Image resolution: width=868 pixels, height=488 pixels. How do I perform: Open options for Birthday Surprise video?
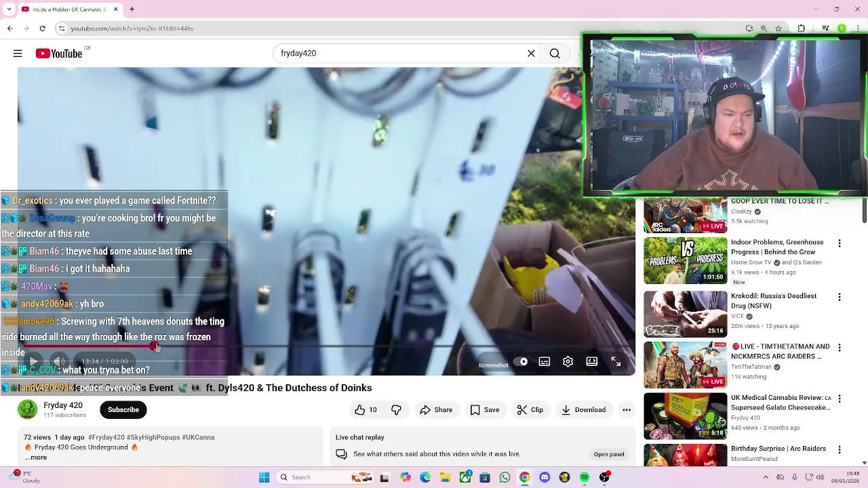click(x=840, y=449)
